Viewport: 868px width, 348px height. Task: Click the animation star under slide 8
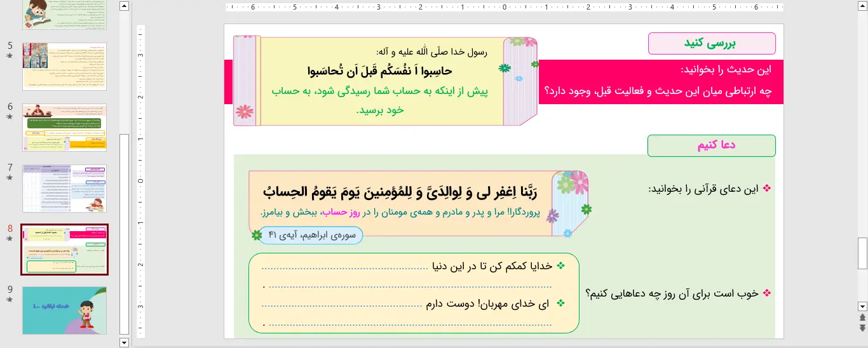[x=10, y=239]
